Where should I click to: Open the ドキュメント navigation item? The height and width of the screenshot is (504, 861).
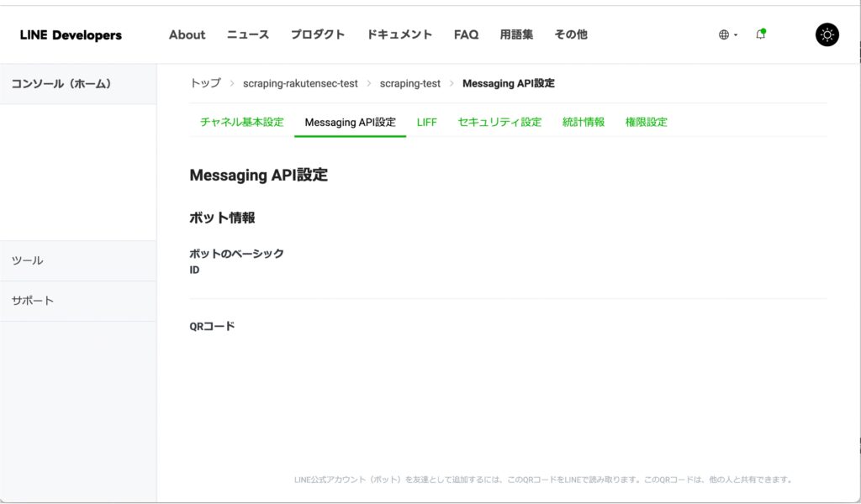(399, 34)
